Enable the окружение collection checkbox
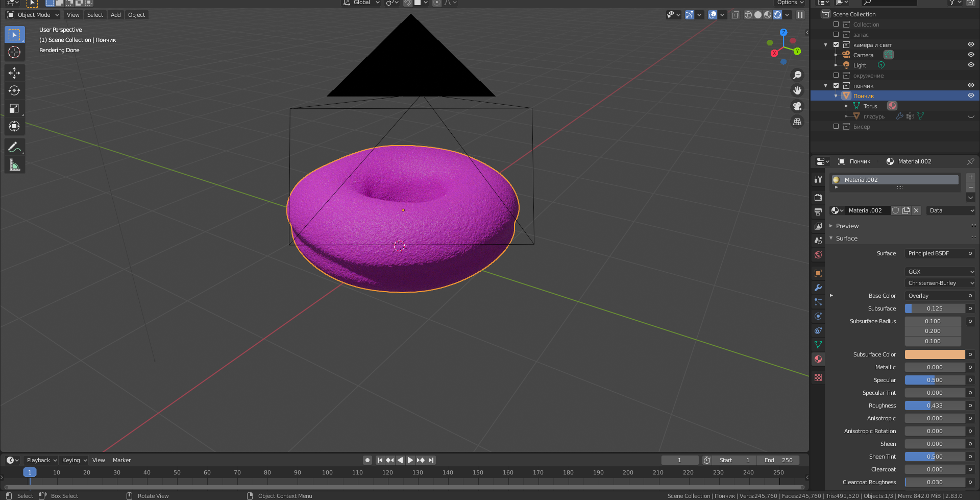 point(836,76)
